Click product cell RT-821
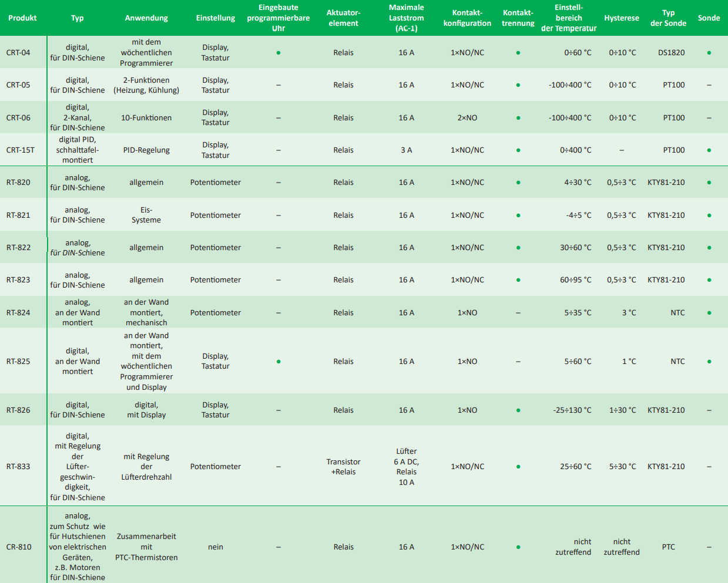Image resolution: width=728 pixels, height=583 pixels. click(x=18, y=215)
